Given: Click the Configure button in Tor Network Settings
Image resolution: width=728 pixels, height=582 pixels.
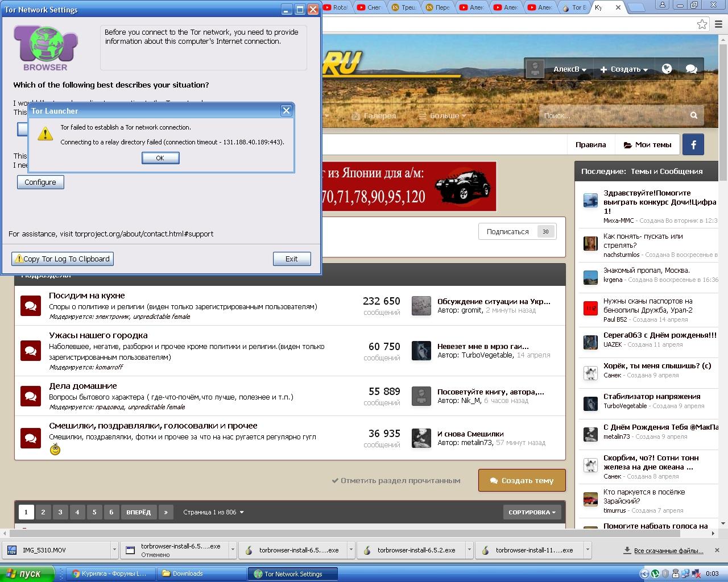Looking at the screenshot, I should [x=40, y=182].
